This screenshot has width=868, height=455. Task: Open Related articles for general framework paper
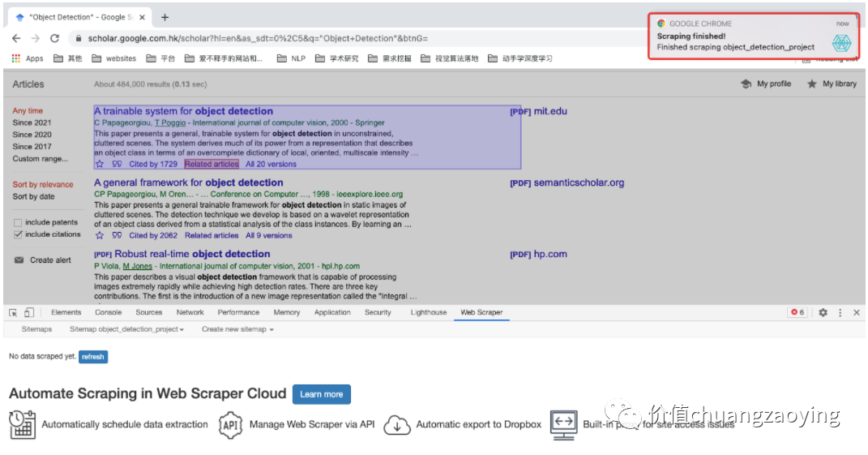[x=212, y=235]
